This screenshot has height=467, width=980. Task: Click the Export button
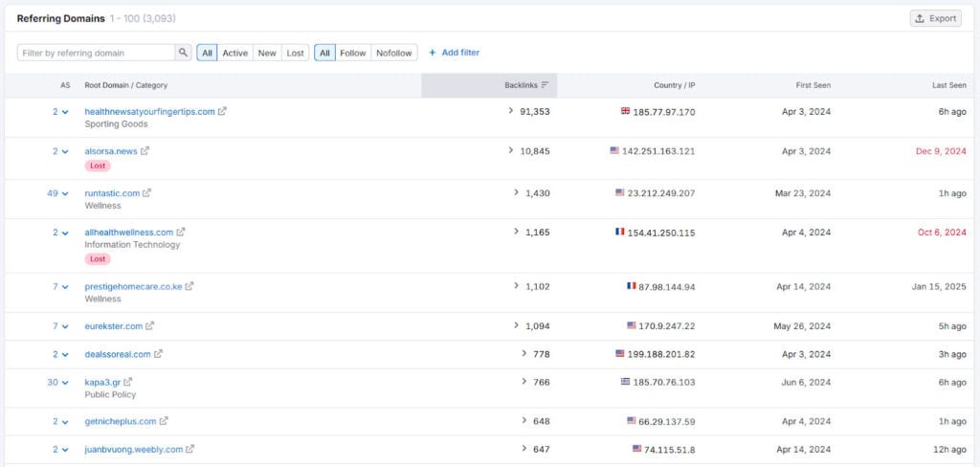click(x=936, y=18)
